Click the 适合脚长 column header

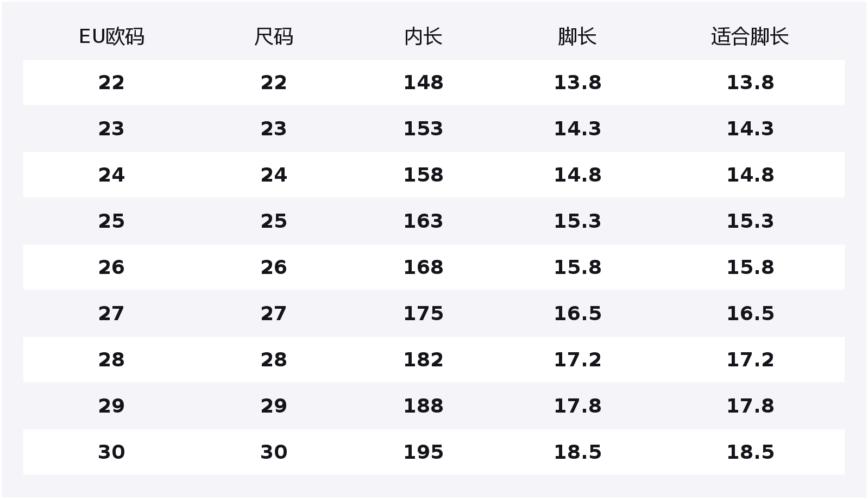pyautogui.click(x=750, y=36)
